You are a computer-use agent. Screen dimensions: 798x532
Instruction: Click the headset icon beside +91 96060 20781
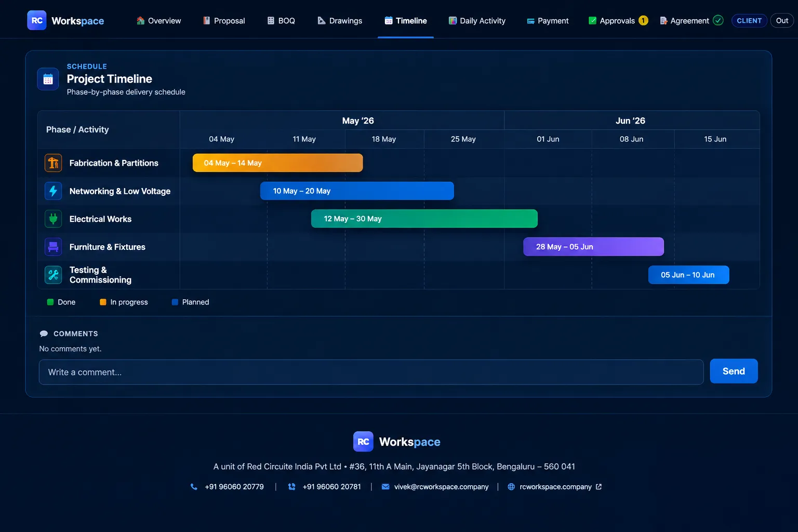tap(291, 487)
